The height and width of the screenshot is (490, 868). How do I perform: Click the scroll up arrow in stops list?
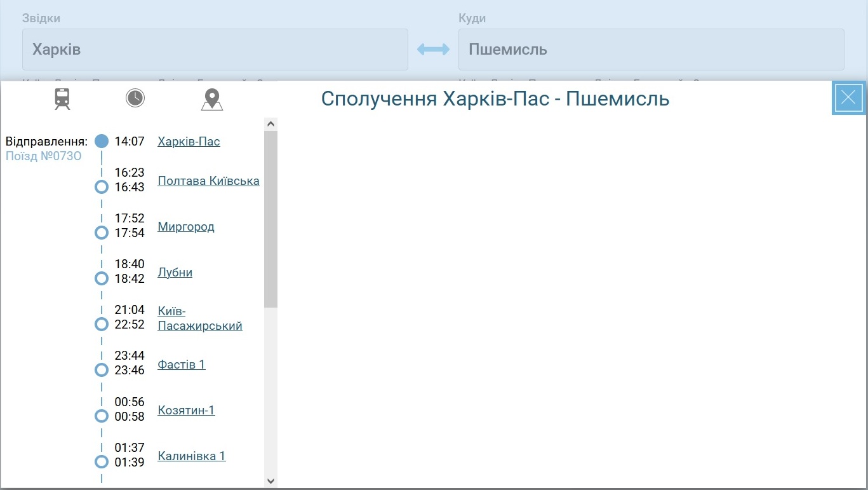(x=271, y=124)
